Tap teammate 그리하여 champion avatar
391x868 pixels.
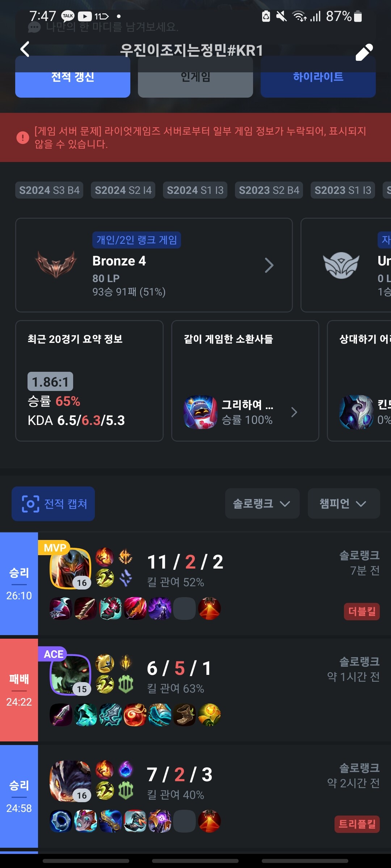click(x=201, y=412)
